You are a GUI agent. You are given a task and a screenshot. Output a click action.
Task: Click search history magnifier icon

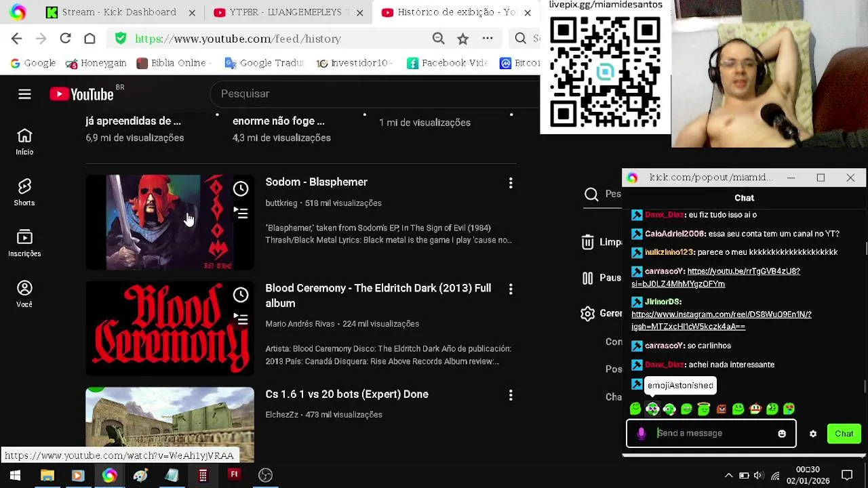click(x=591, y=195)
